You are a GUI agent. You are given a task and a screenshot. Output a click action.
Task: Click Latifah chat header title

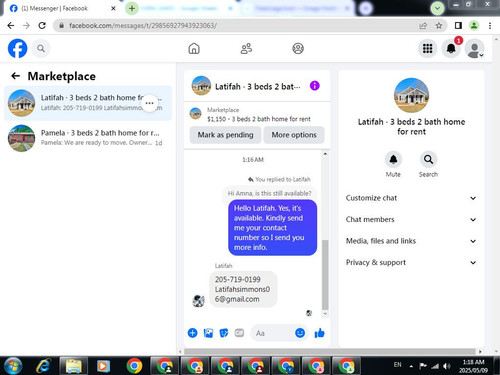(x=257, y=87)
